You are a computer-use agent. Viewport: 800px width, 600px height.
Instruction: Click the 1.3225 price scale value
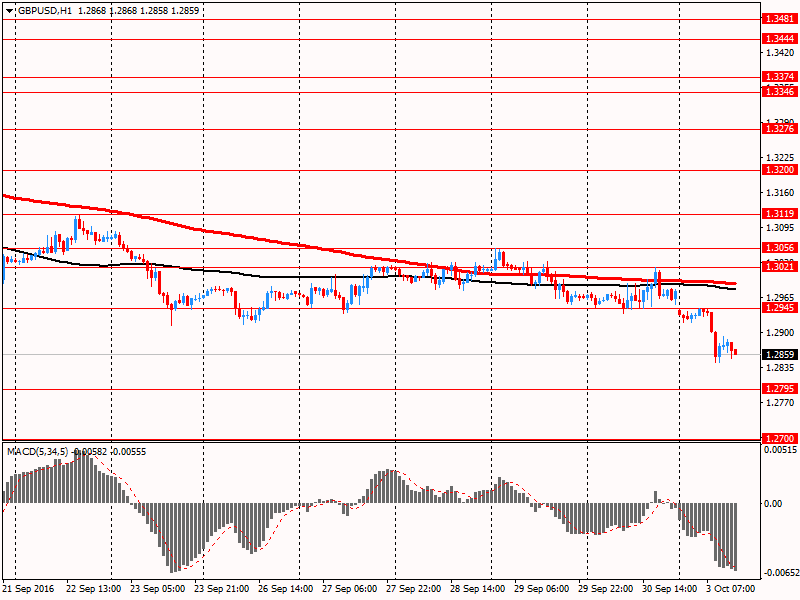click(781, 158)
